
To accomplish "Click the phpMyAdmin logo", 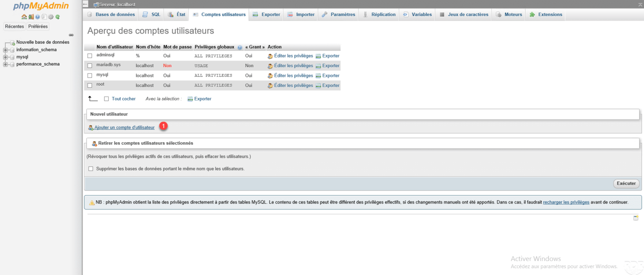I will point(41,6).
